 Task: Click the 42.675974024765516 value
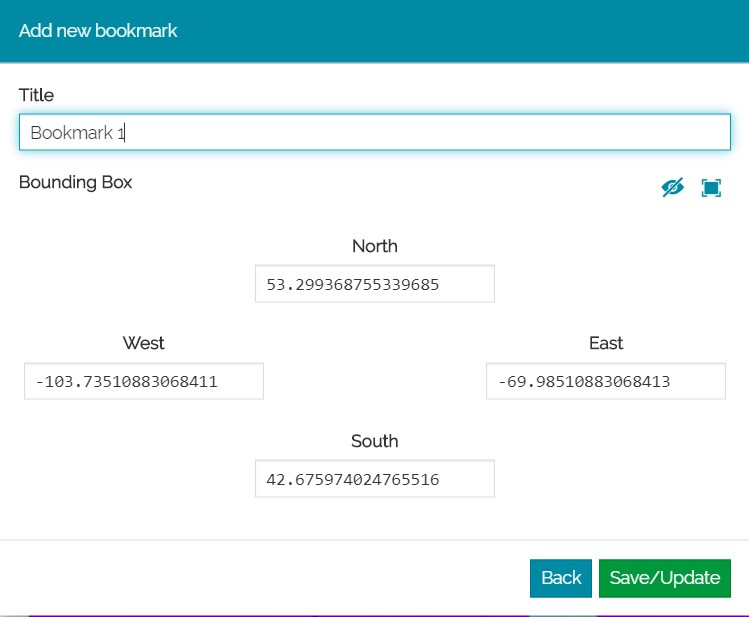353,480
